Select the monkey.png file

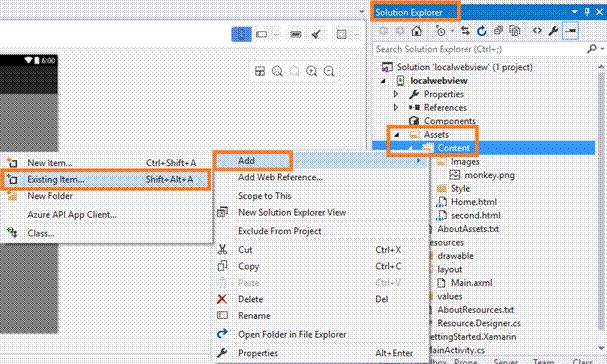click(x=489, y=175)
